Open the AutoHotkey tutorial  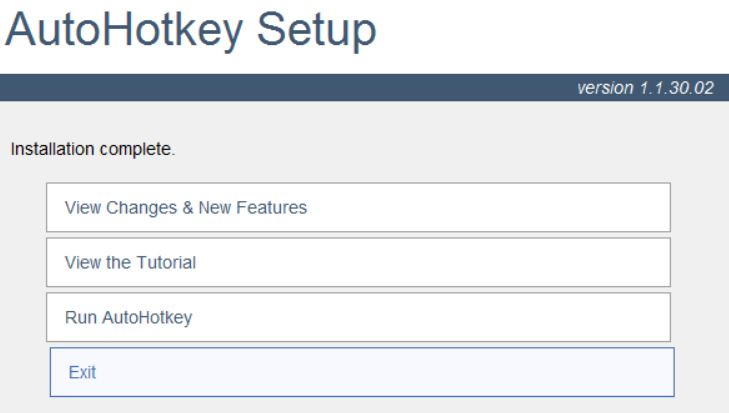(x=358, y=263)
